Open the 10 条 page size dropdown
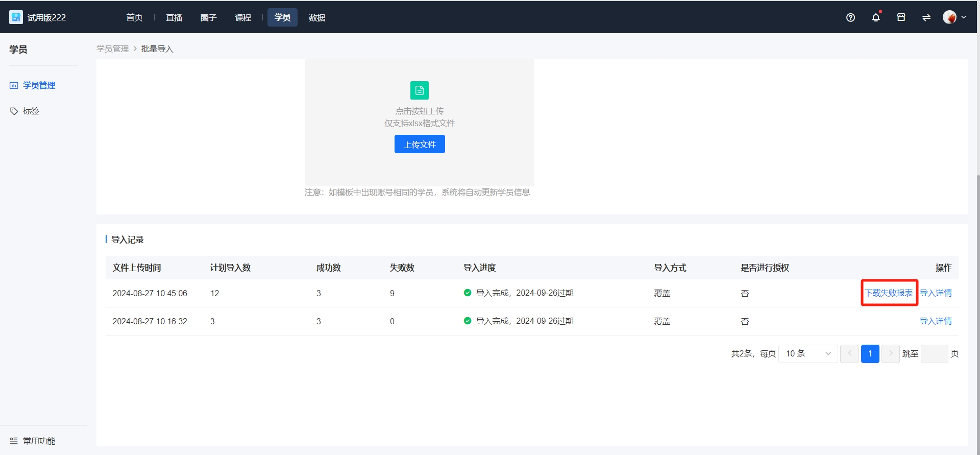 808,353
